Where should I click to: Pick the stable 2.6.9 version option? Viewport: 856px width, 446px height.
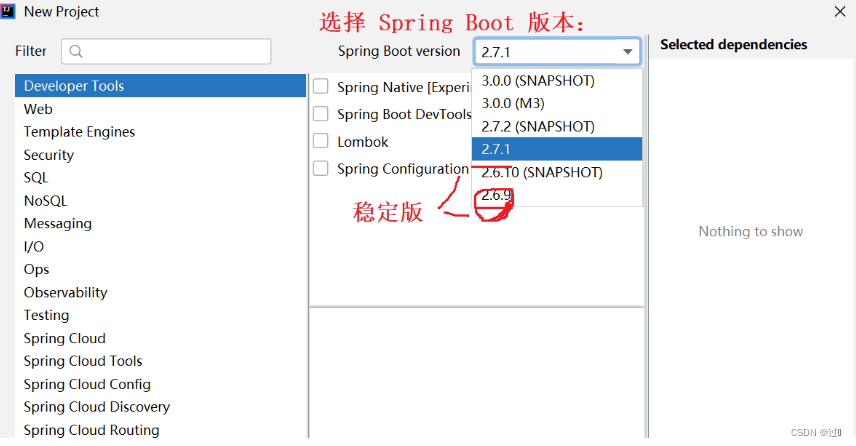point(557,195)
